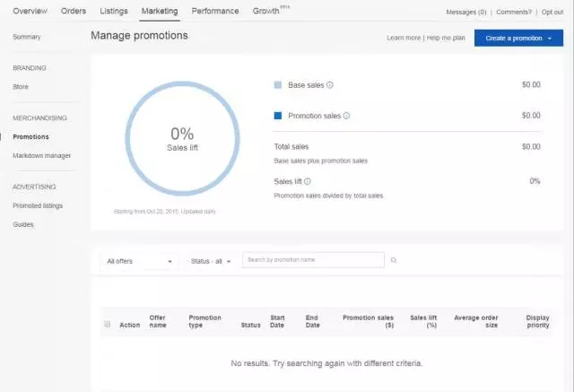
Task: Click the magnifier search icon
Action: [393, 260]
